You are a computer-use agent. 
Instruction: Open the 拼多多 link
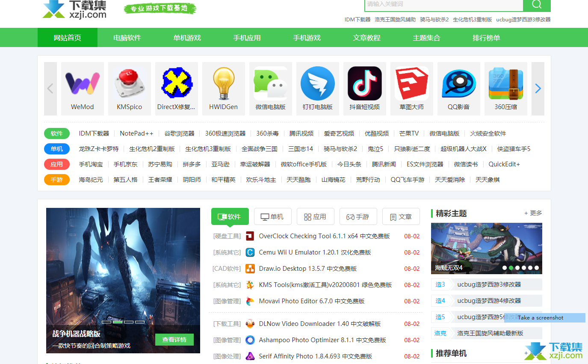[x=192, y=164]
